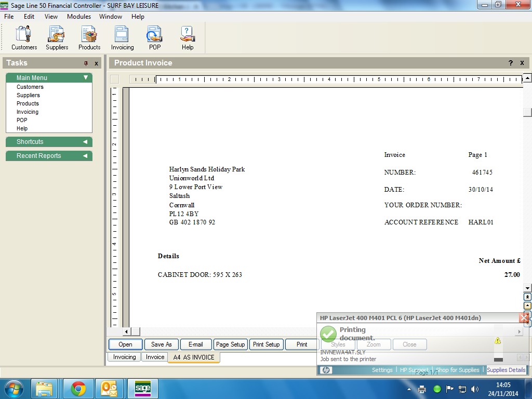532x399 pixels.
Task: Click the HP logo icon
Action: (x=326, y=370)
